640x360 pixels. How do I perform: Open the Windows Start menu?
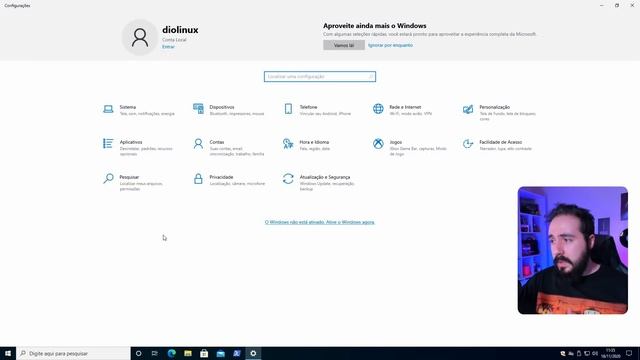[x=8, y=353]
